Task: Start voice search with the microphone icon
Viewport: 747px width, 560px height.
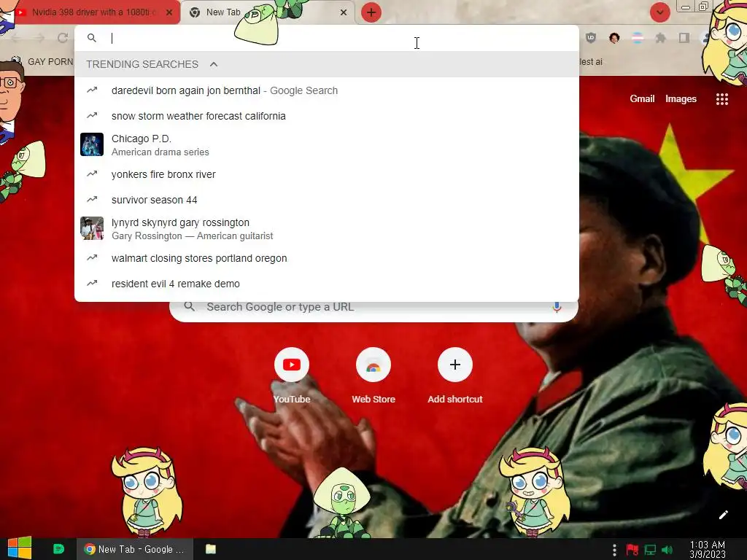Action: 557,307
